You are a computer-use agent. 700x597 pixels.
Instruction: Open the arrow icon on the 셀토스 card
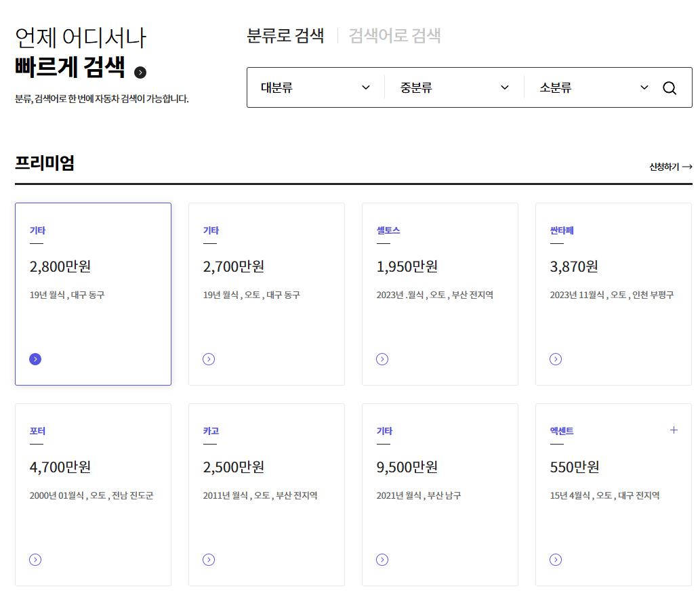(x=382, y=359)
